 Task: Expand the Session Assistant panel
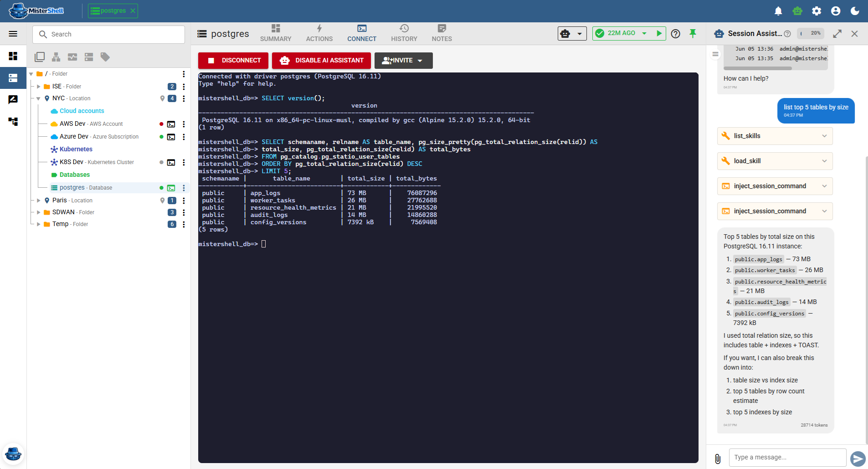pos(837,34)
